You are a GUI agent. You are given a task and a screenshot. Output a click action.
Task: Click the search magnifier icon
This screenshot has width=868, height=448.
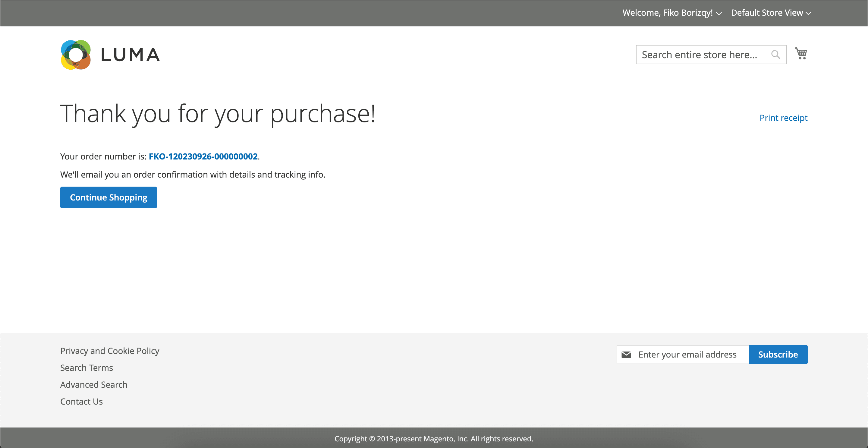pyautogui.click(x=775, y=55)
